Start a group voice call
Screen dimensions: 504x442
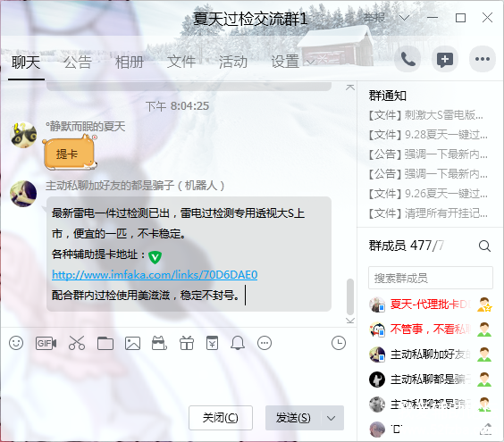point(407,60)
